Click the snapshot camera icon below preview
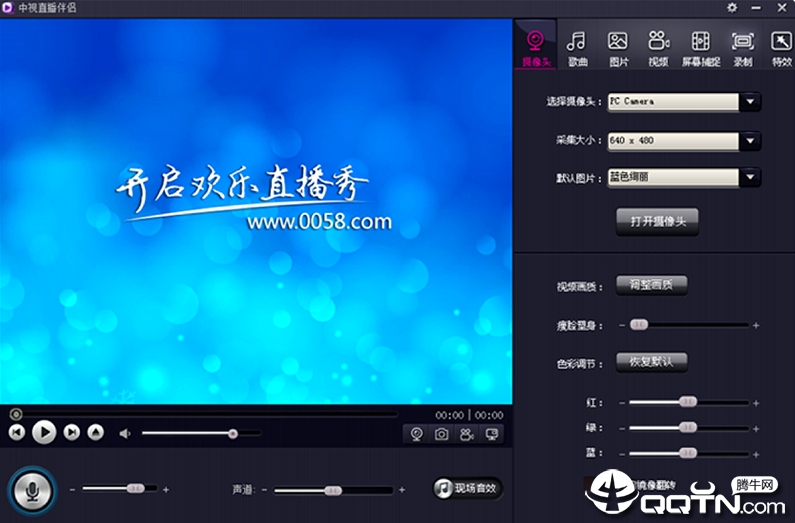Image resolution: width=795 pixels, height=523 pixels. (x=441, y=434)
